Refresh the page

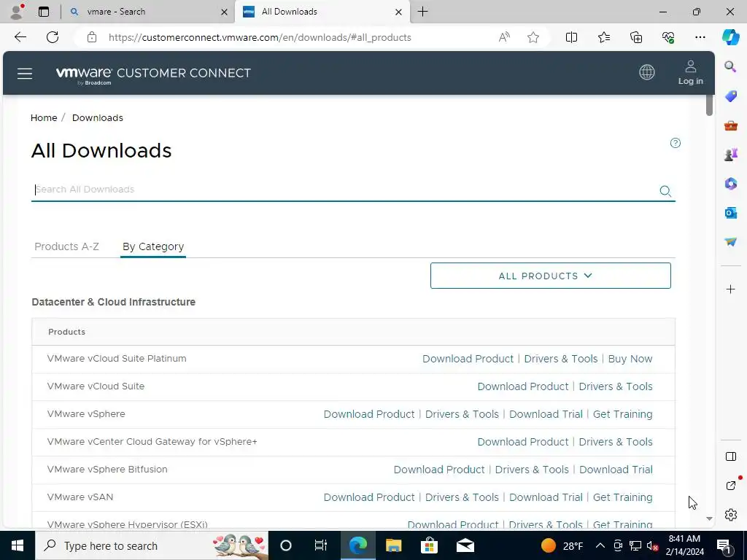pos(53,37)
